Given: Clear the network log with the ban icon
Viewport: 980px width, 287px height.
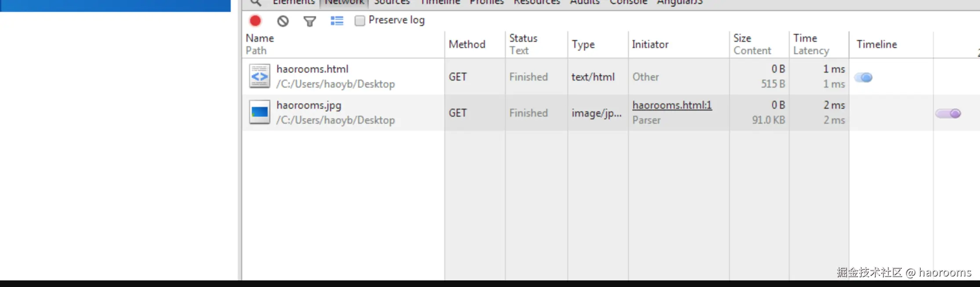Looking at the screenshot, I should click(283, 21).
